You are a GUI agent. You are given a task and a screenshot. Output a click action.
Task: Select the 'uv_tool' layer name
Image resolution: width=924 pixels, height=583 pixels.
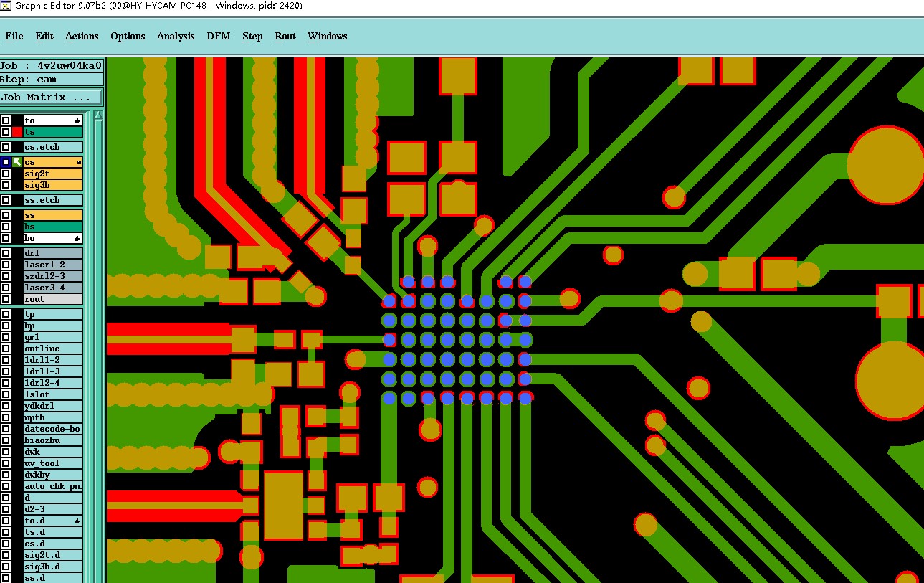coord(53,463)
